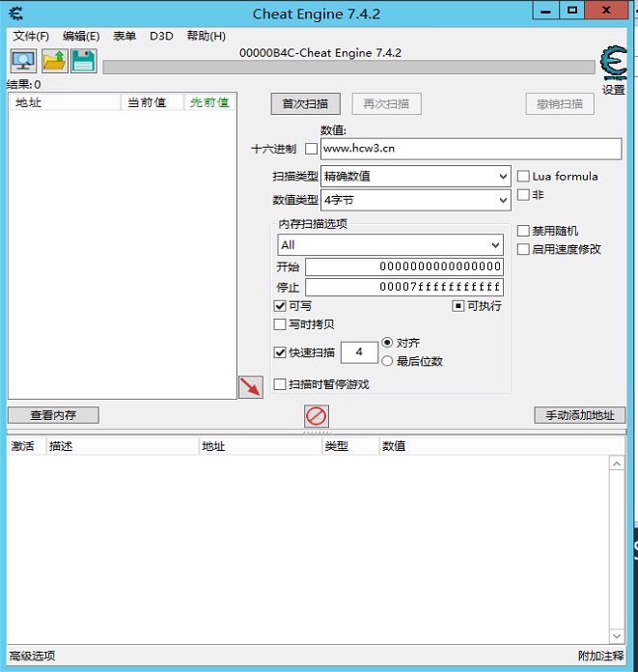Click the 类型 column header
Screen dimensions: 638x672
[x=351, y=446]
